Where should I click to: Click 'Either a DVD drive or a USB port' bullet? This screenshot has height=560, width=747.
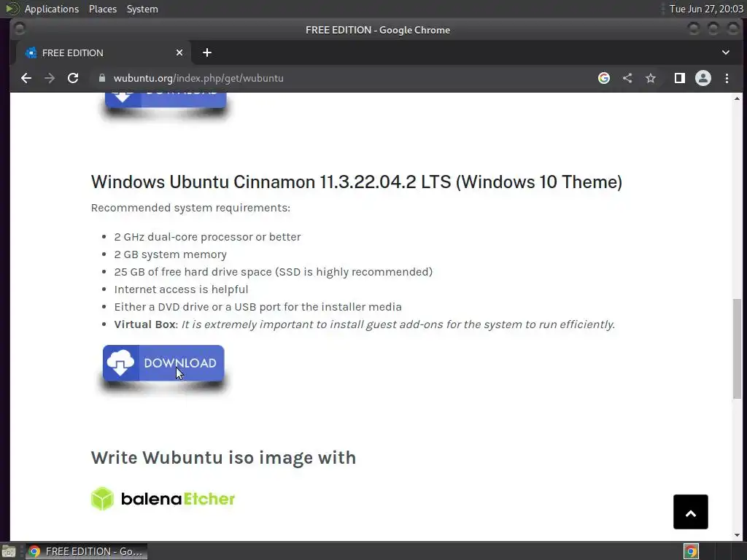coord(258,307)
